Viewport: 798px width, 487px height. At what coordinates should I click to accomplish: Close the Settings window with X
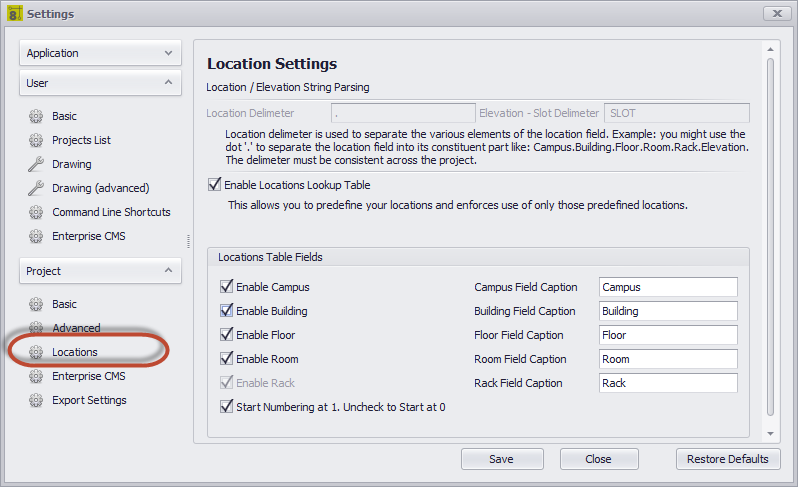pyautogui.click(x=777, y=13)
